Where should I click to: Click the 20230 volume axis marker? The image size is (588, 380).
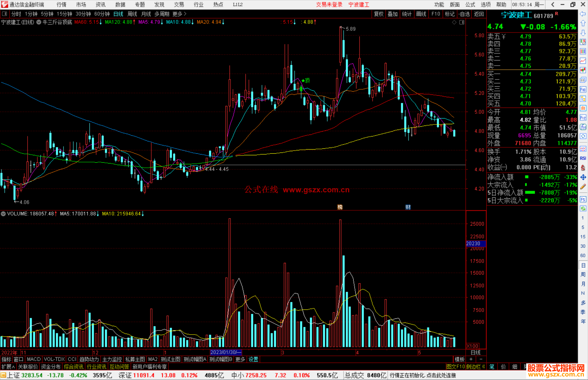(x=476, y=244)
